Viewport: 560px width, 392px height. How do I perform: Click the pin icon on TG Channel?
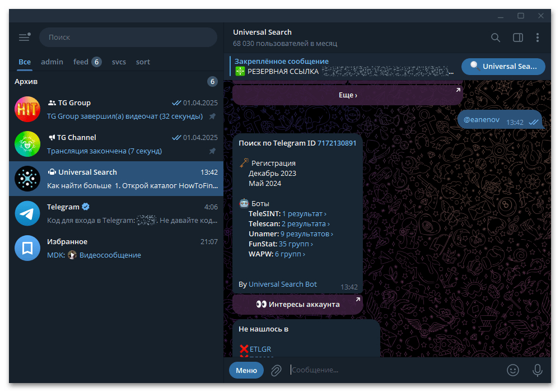(212, 151)
